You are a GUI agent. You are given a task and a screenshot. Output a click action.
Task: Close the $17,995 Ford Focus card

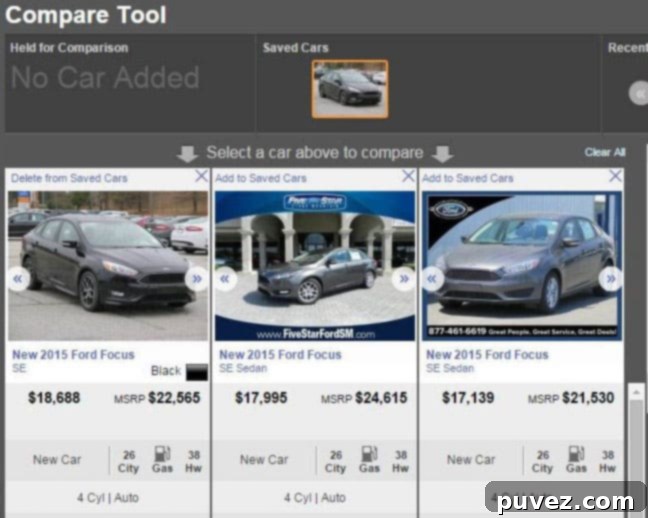click(x=408, y=176)
